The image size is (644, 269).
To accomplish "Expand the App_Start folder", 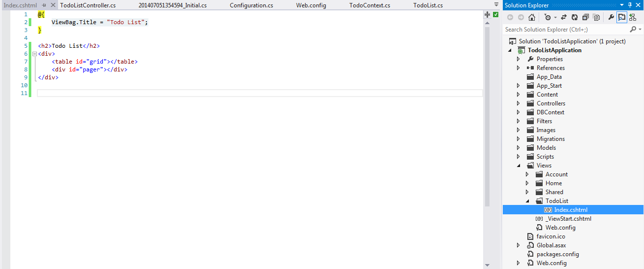I will pos(518,86).
